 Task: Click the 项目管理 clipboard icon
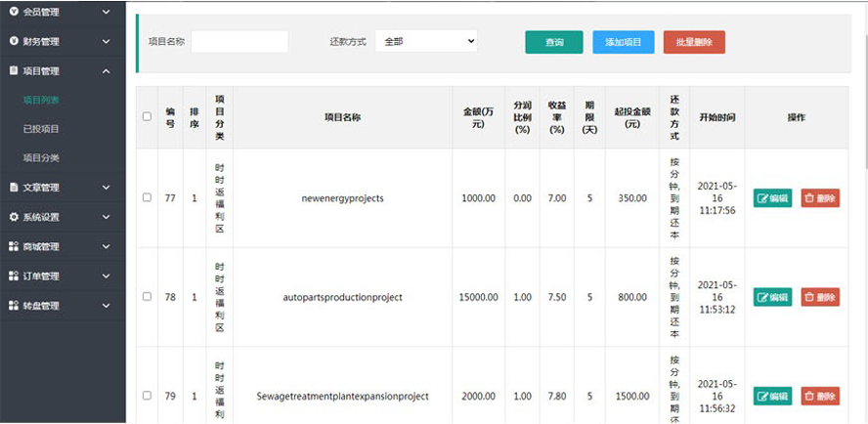[14, 71]
